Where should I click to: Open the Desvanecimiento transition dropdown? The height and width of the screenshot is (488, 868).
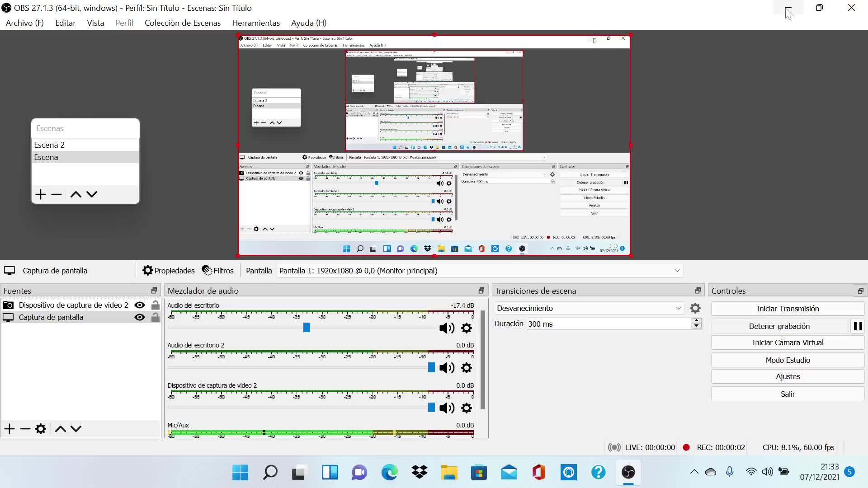click(589, 308)
